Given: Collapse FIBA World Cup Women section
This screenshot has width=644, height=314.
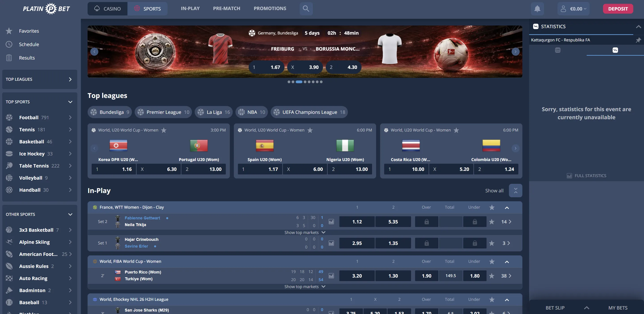Looking at the screenshot, I should pyautogui.click(x=507, y=262).
